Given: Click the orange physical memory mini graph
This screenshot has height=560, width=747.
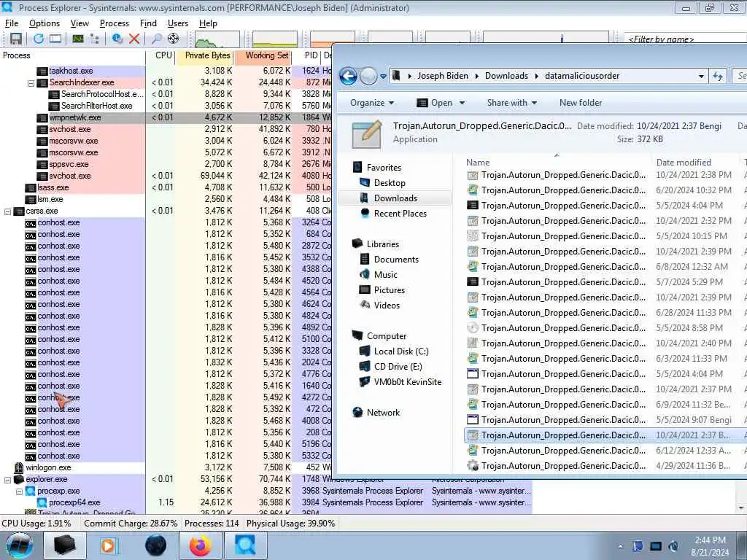Looking at the screenshot, I should pos(333,39).
